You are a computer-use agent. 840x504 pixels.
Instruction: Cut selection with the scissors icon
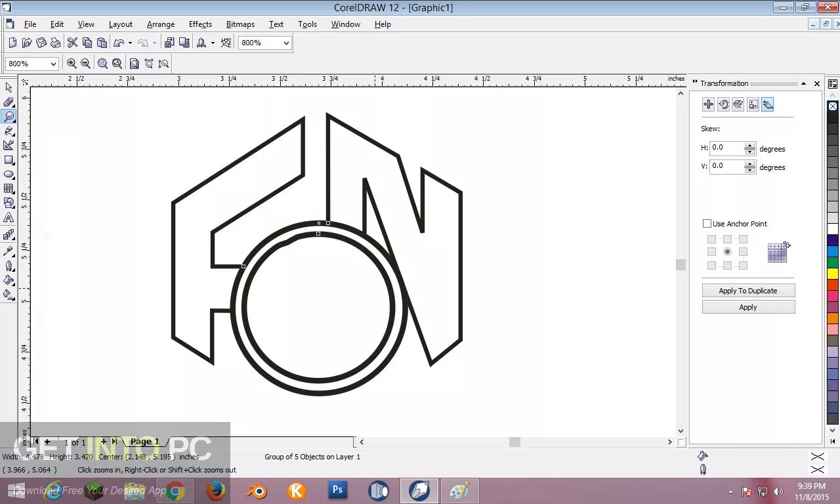point(72,43)
